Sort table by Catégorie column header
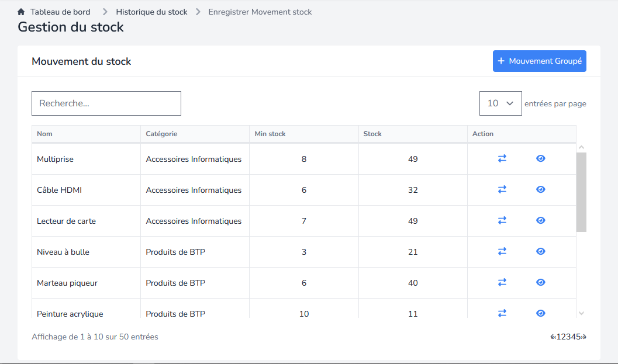Screen dimensions: 618x364 tap(161, 134)
